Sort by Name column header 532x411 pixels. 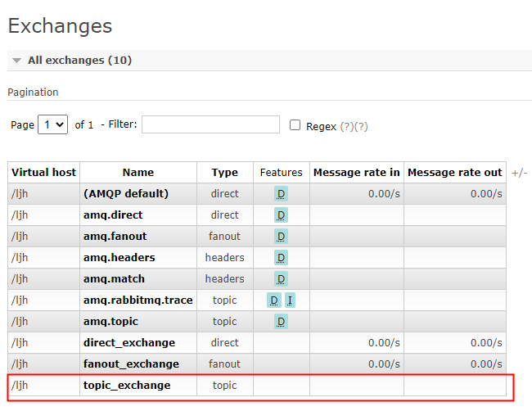point(138,173)
